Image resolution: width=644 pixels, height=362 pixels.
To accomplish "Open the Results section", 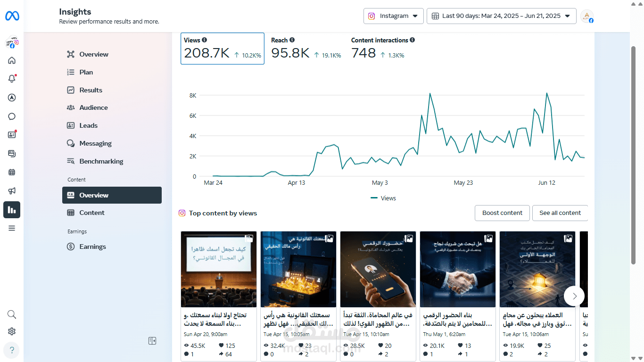I will 112,90.
